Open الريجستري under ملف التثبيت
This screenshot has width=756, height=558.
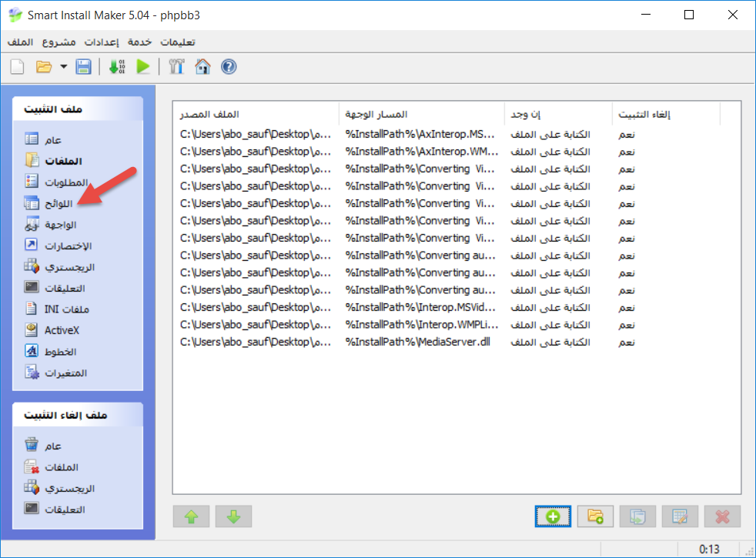[59, 266]
